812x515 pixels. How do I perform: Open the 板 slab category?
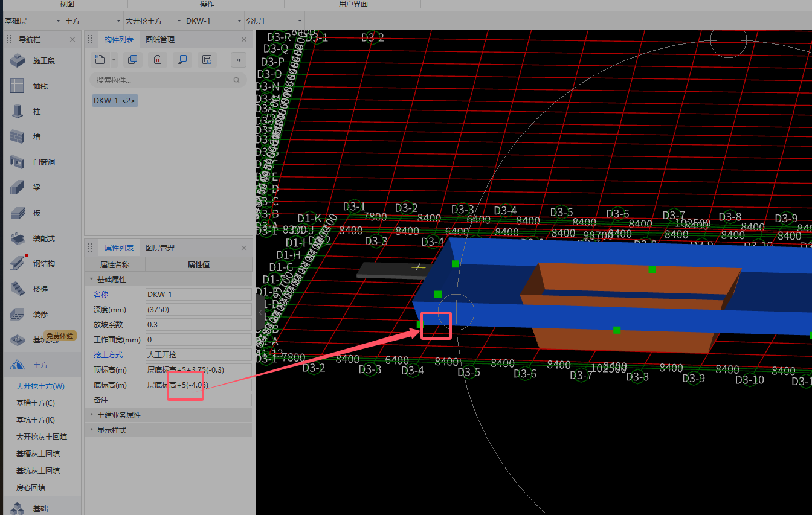click(18, 213)
